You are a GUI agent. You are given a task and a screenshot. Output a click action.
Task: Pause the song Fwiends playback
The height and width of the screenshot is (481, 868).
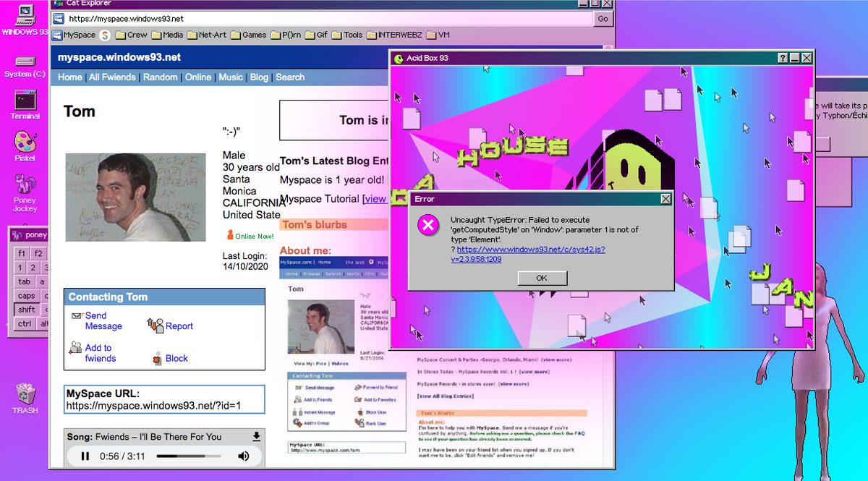tap(85, 456)
